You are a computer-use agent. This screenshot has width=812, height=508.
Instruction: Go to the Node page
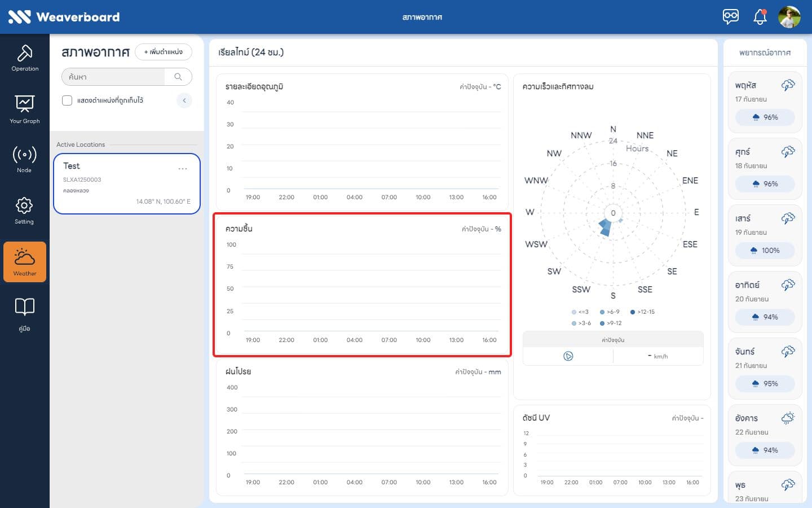click(25, 159)
